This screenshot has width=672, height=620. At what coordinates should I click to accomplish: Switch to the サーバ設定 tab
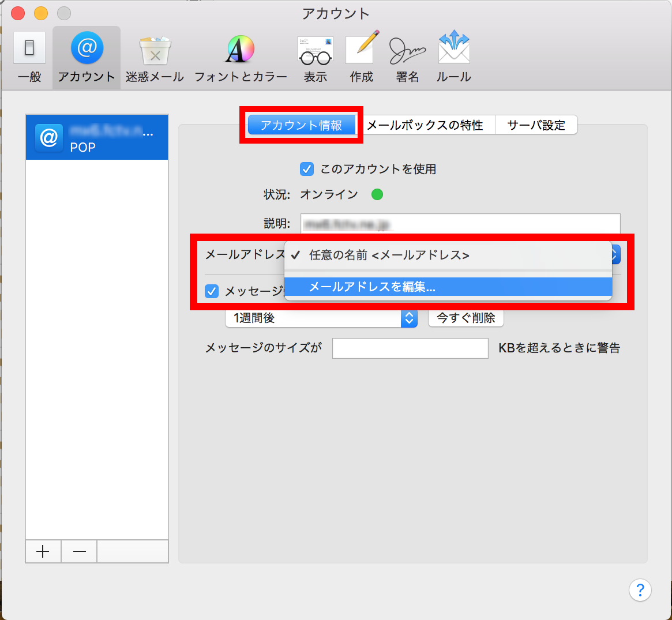536,125
